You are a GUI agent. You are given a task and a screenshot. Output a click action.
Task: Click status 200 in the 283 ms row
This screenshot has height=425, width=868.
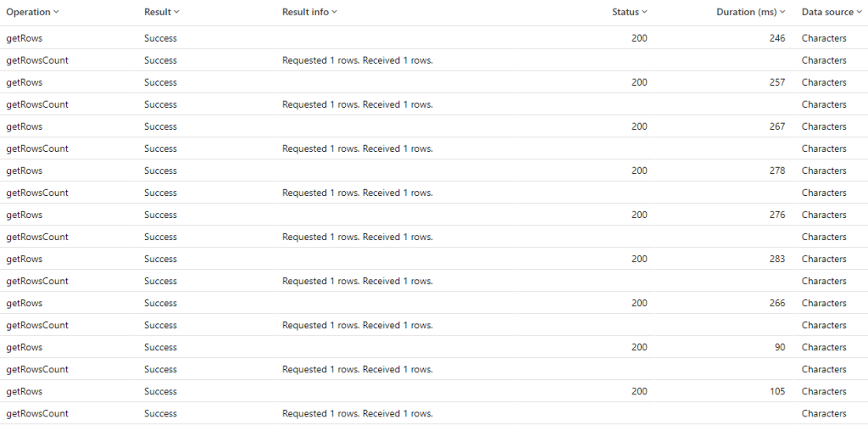pos(639,259)
